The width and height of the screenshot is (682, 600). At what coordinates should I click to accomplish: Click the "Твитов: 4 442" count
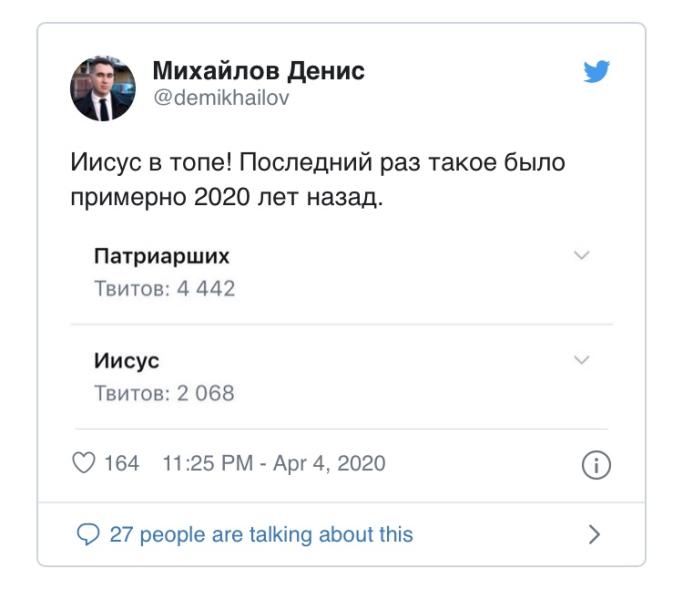(x=164, y=289)
